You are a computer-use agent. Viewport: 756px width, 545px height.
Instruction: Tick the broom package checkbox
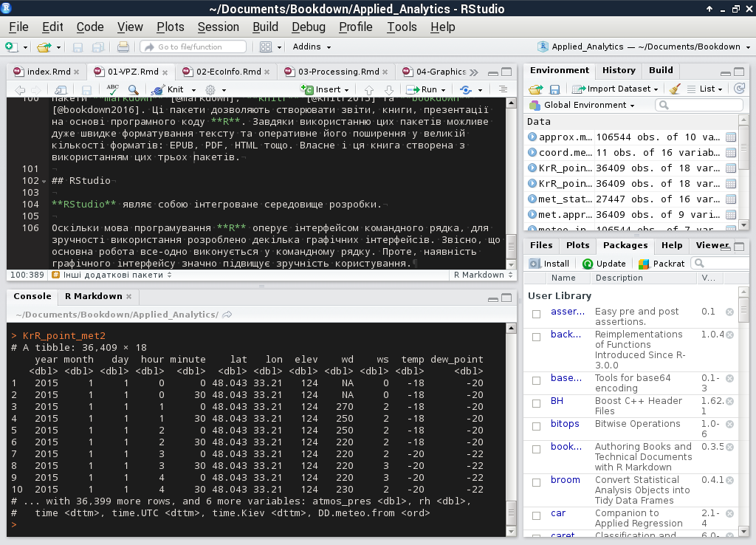pyautogui.click(x=536, y=481)
